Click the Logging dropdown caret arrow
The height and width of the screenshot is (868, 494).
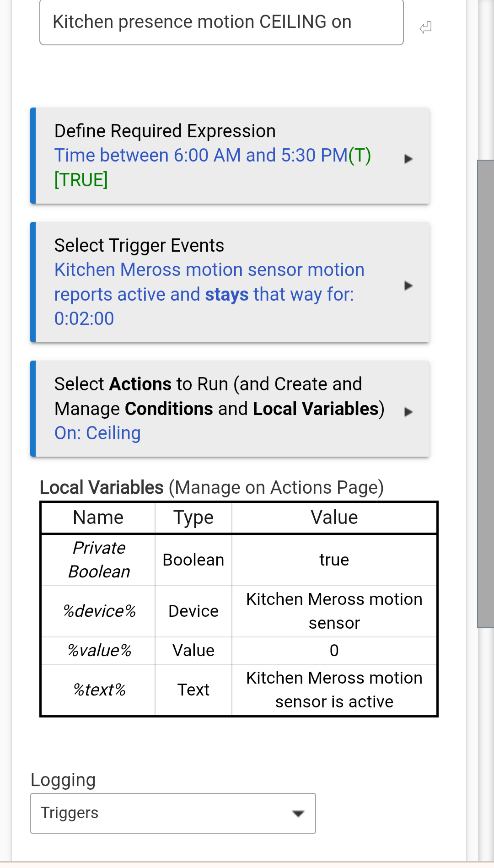point(298,814)
